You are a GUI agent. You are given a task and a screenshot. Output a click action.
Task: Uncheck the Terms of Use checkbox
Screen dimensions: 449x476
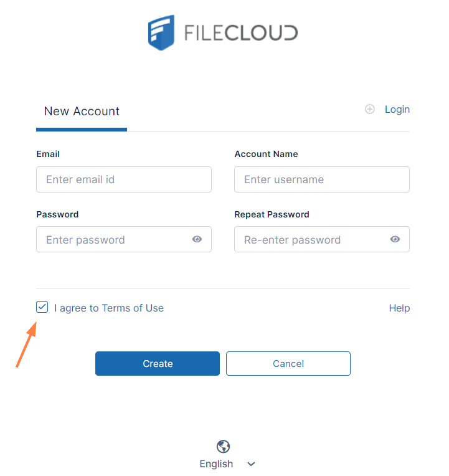point(42,307)
